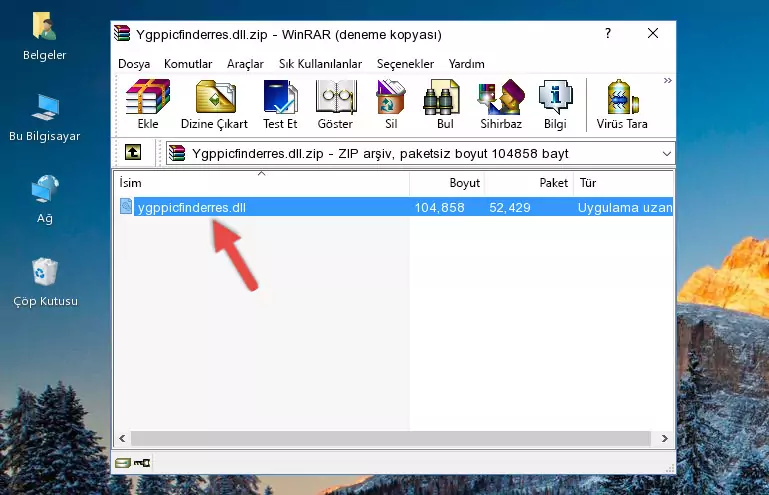Screen dimensions: 769x495
Task: Show archive Bilgi information
Action: [555, 104]
